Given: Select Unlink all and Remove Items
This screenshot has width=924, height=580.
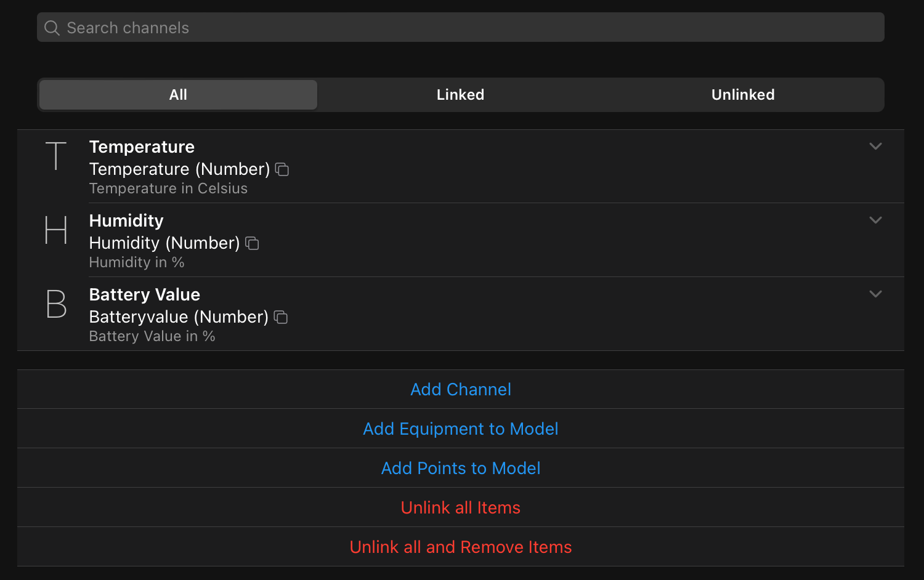Looking at the screenshot, I should [x=461, y=547].
